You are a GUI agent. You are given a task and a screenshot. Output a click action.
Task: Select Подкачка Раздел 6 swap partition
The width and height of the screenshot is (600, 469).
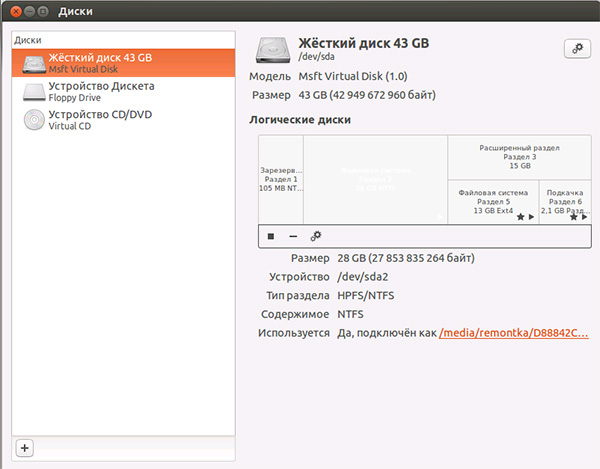565,202
